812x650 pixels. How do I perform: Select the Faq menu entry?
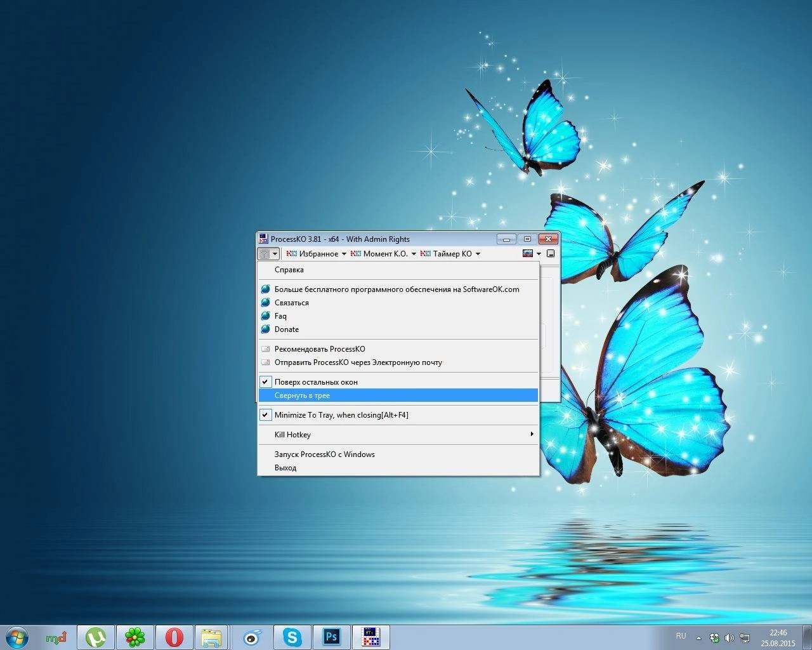398,316
